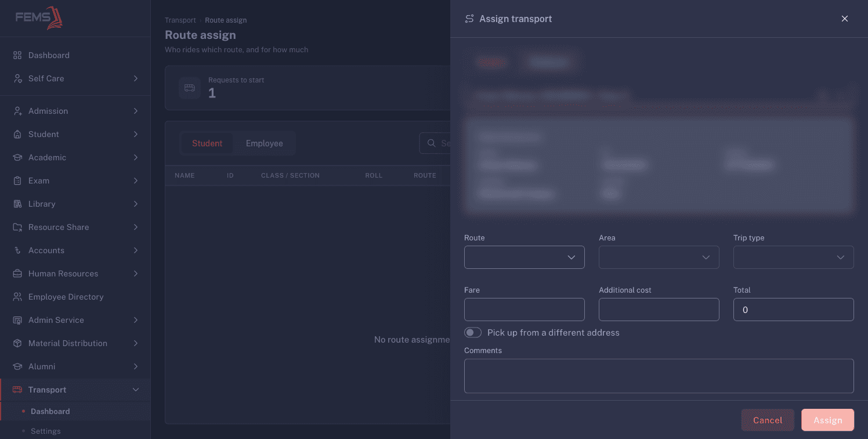Expand the Student menu chevron
This screenshot has height=439, width=868.
136,134
